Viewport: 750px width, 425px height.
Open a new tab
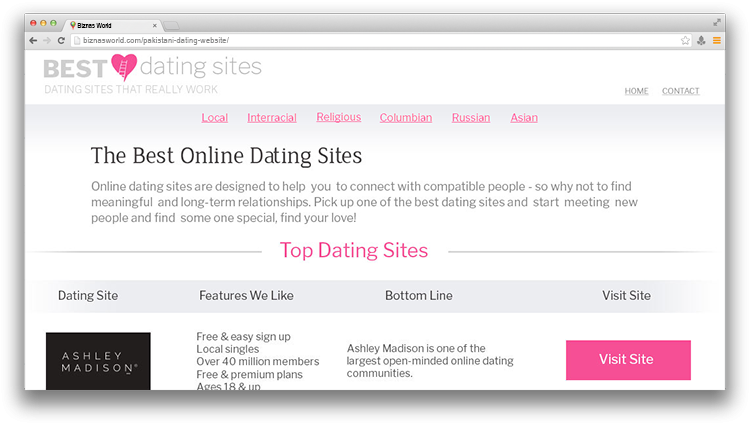click(171, 25)
